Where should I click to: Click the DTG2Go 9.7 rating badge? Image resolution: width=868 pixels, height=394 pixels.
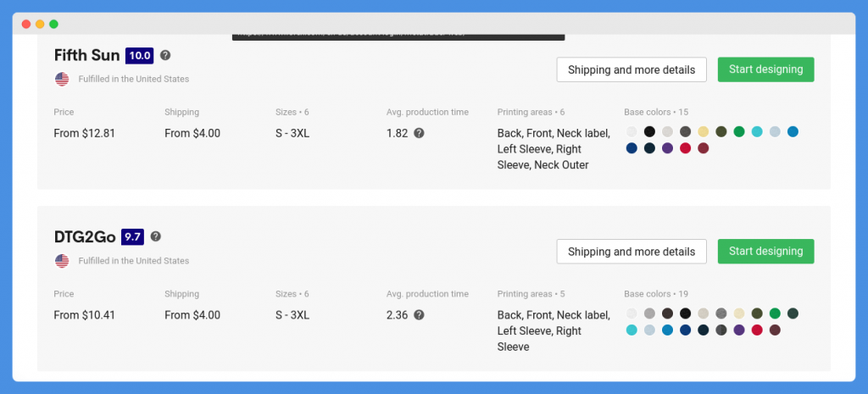(132, 237)
